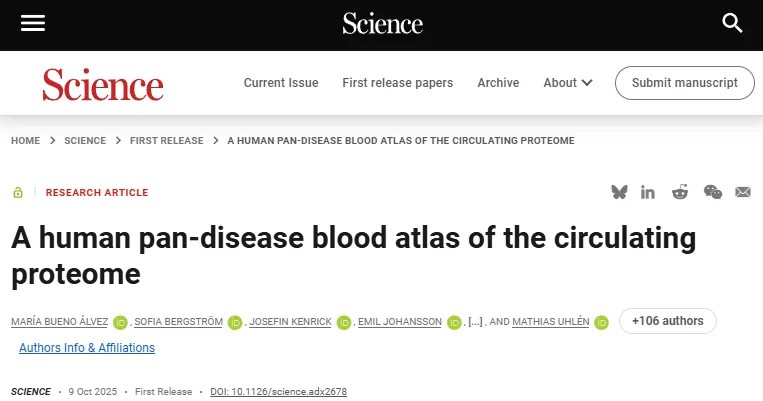Screen dimensions: 763x401
Task: Share article on LinkedIn
Action: point(649,192)
